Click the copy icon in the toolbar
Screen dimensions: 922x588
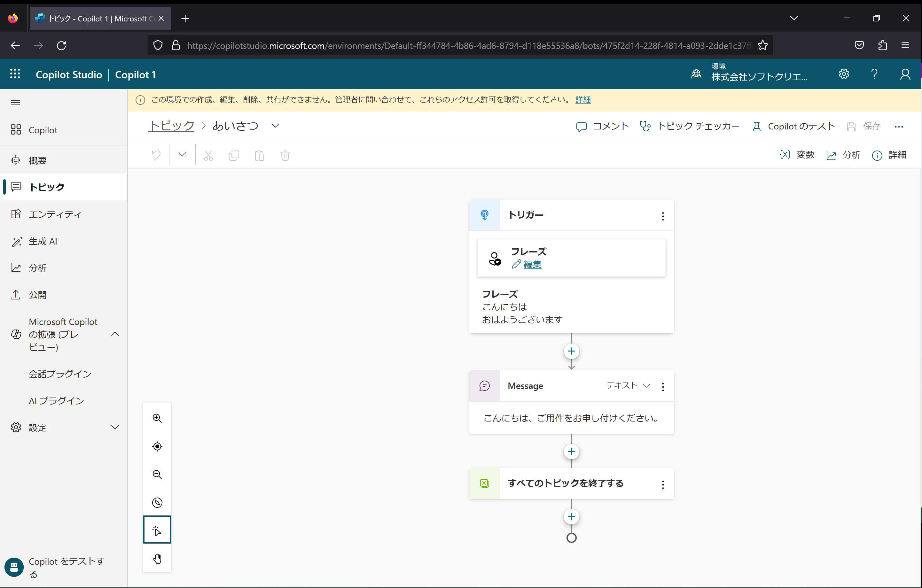click(234, 155)
